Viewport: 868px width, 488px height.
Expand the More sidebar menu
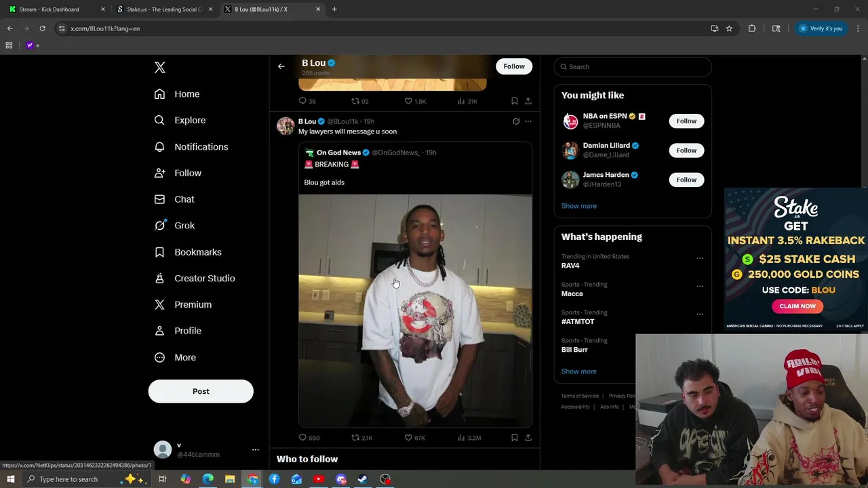[175, 357]
